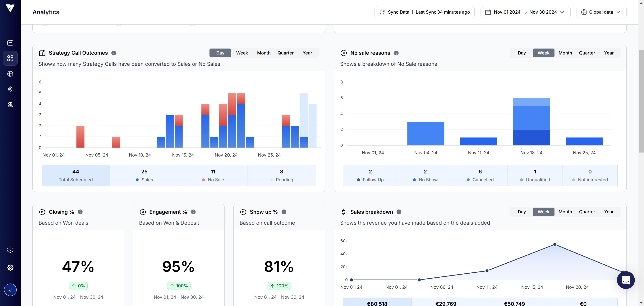Open the chat support widget
644x306 pixels.
click(x=625, y=280)
